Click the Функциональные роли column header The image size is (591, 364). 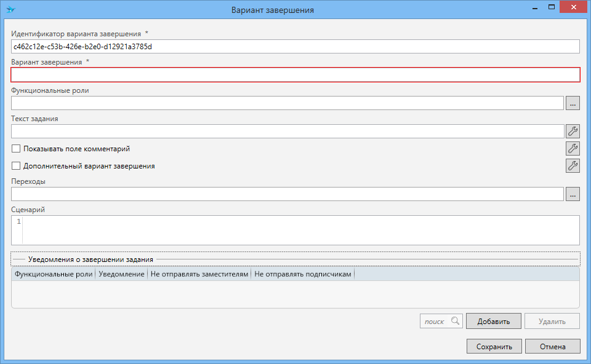54,274
